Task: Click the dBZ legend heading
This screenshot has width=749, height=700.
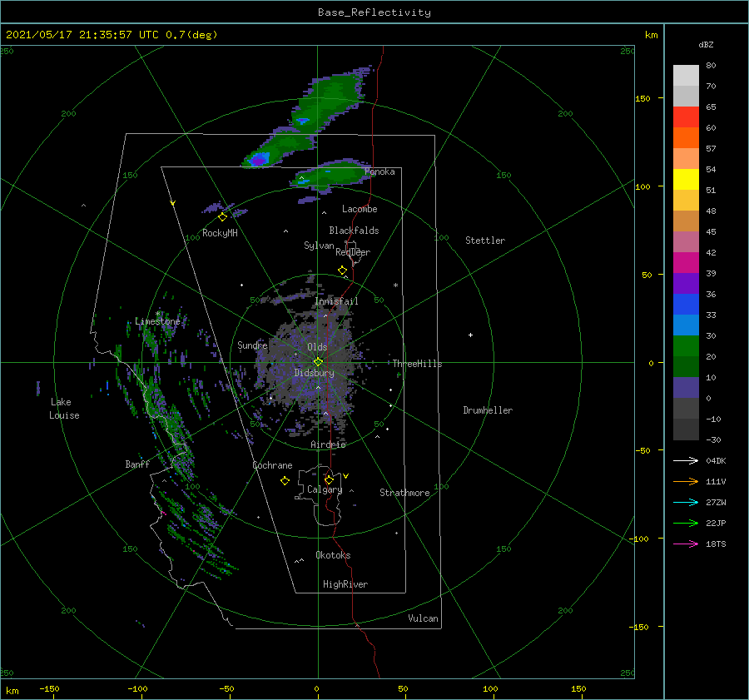Action: [706, 44]
